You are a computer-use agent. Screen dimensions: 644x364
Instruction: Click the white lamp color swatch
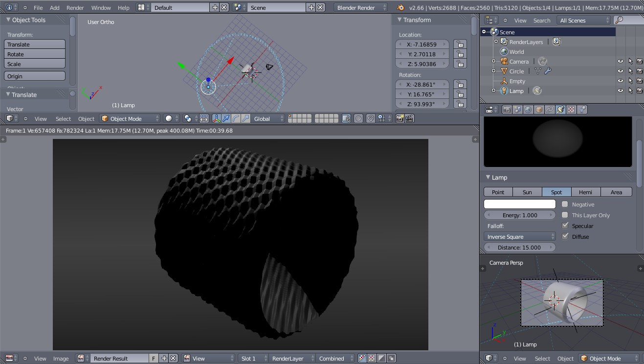519,204
